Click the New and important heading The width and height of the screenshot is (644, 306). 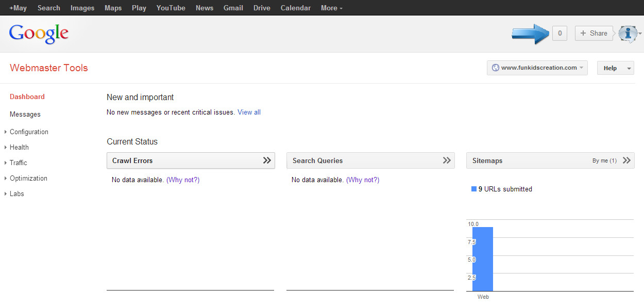point(140,97)
